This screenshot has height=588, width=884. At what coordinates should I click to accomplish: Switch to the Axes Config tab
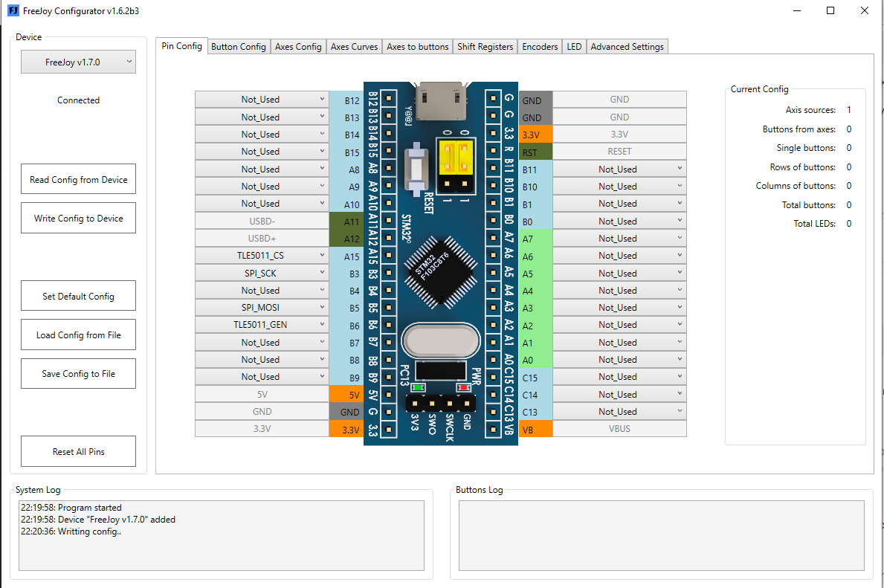298,47
